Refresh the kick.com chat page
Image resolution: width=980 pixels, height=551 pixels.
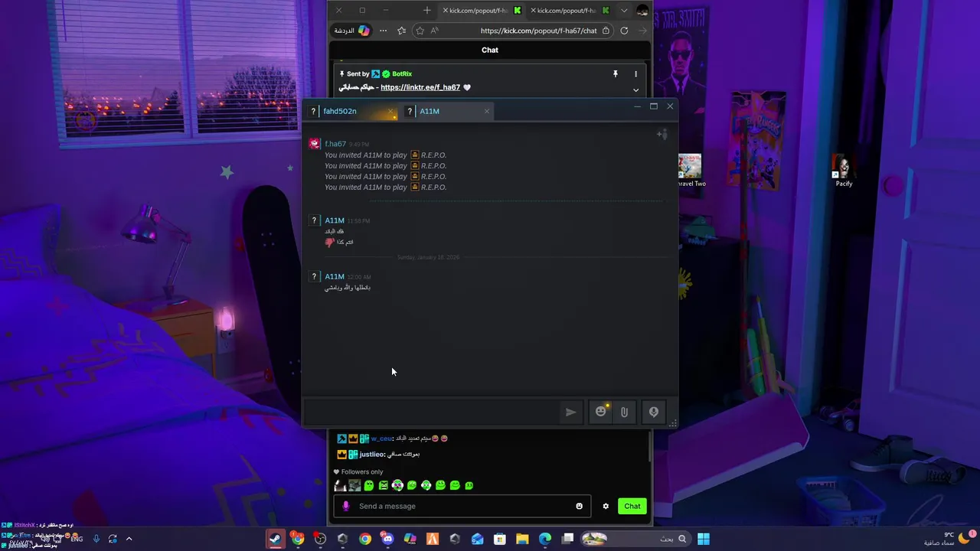coord(624,31)
